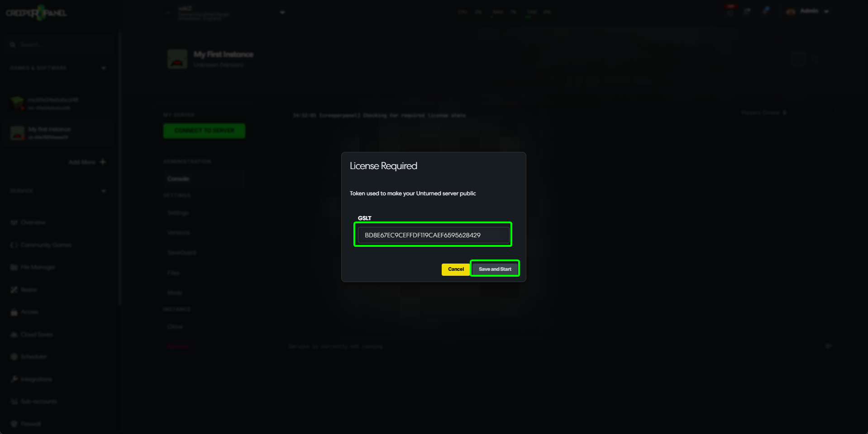Click the GSLT token input field
This screenshot has height=434, width=868.
click(x=433, y=235)
